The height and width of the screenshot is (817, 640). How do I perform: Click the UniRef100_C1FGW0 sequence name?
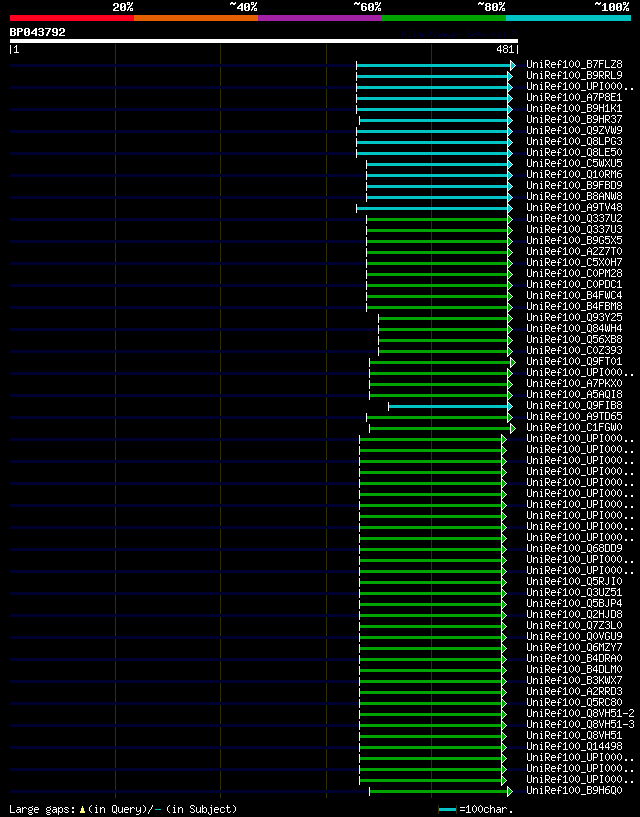click(x=574, y=427)
